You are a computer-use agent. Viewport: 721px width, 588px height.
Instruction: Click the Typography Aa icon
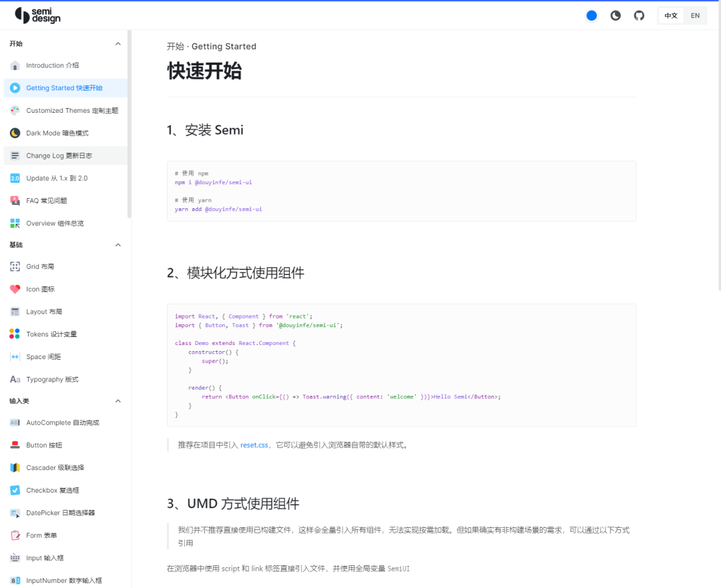tap(15, 379)
